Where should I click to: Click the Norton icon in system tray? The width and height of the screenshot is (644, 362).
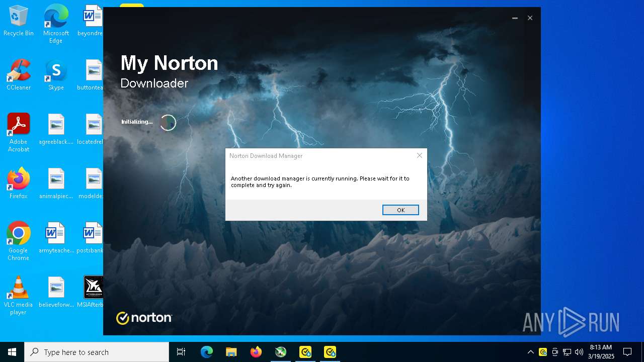point(543,352)
